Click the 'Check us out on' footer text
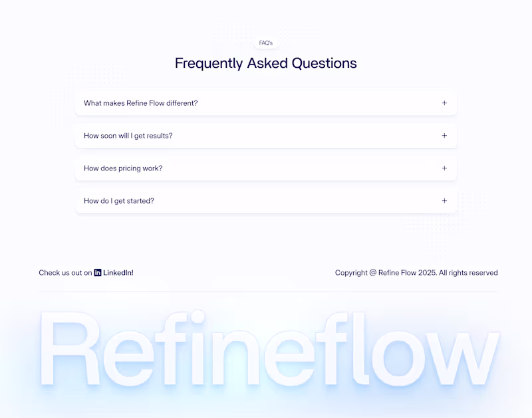The image size is (532, 418). [65, 273]
